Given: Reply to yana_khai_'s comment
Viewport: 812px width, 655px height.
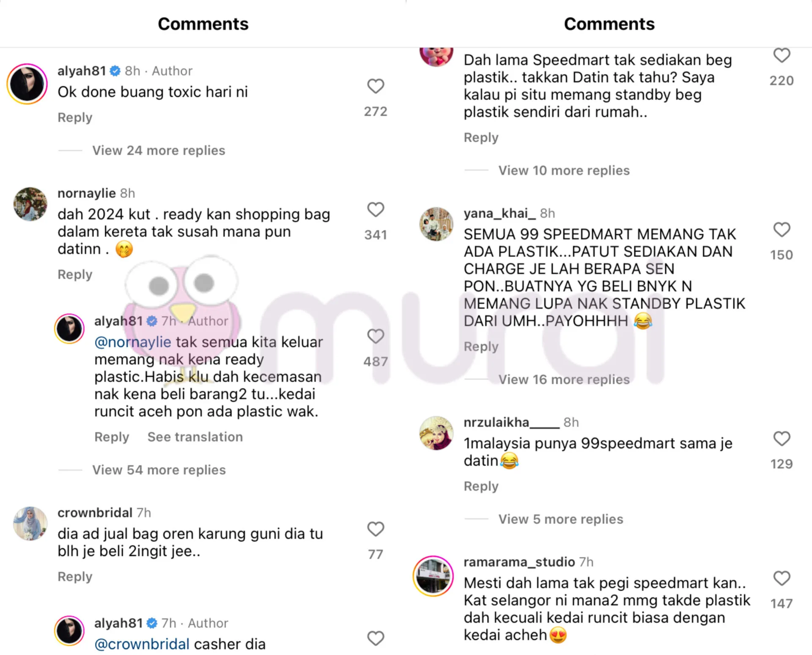Looking at the screenshot, I should click(x=481, y=346).
